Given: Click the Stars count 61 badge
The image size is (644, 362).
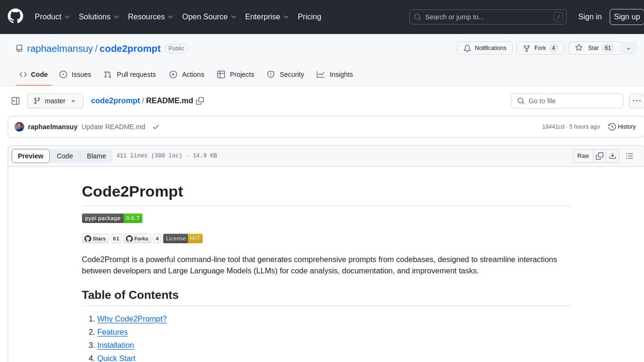Looking at the screenshot, I should [x=116, y=239].
